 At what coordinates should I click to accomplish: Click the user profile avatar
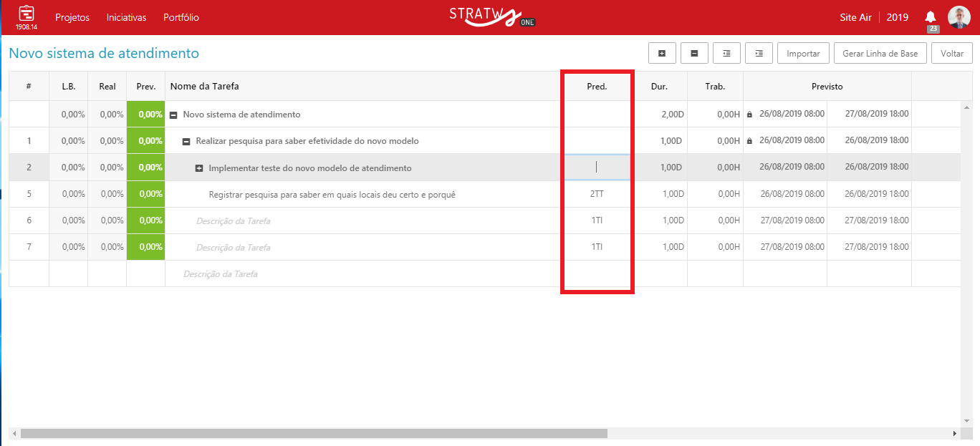(959, 17)
